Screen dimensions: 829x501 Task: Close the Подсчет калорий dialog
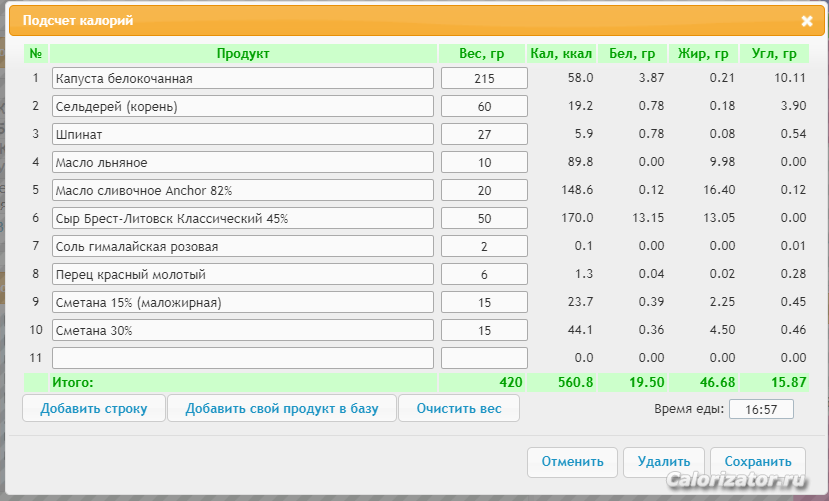(807, 21)
